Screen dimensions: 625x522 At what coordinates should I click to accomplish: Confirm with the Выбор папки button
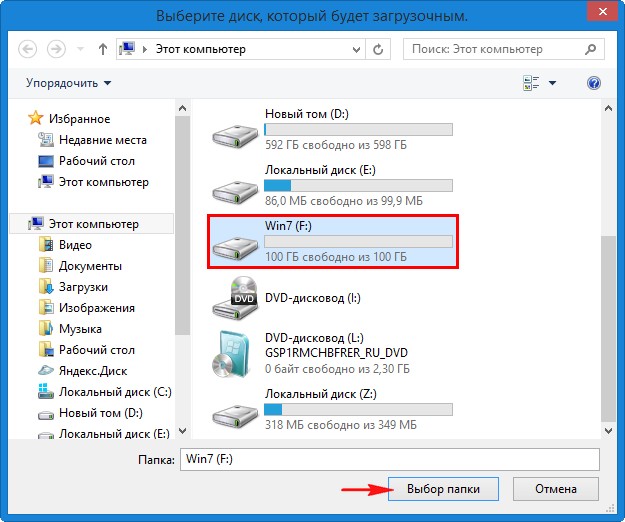pyautogui.click(x=443, y=489)
